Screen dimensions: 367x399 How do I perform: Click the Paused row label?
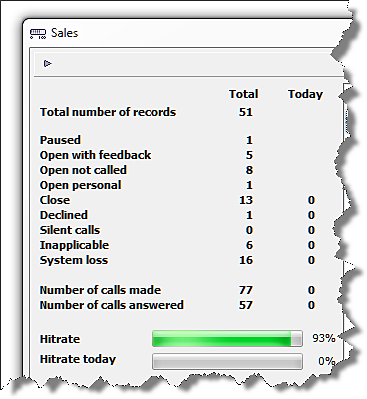click(x=60, y=140)
